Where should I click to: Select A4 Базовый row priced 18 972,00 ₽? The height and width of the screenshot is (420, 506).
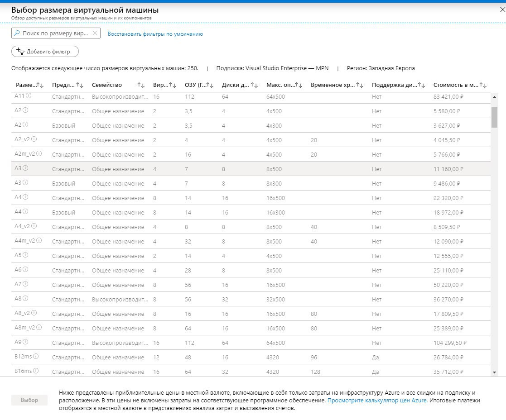tap(251, 212)
